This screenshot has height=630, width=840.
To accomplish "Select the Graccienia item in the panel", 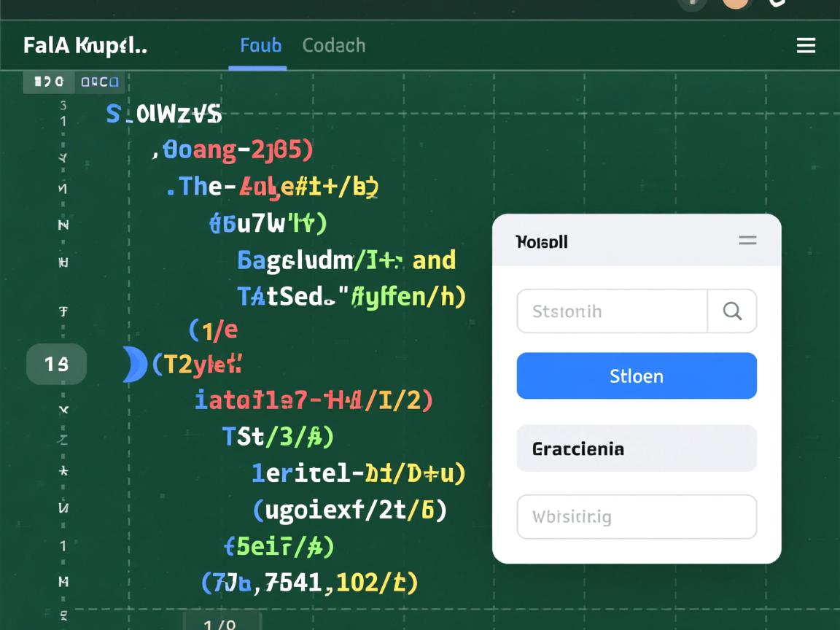I will tap(636, 448).
